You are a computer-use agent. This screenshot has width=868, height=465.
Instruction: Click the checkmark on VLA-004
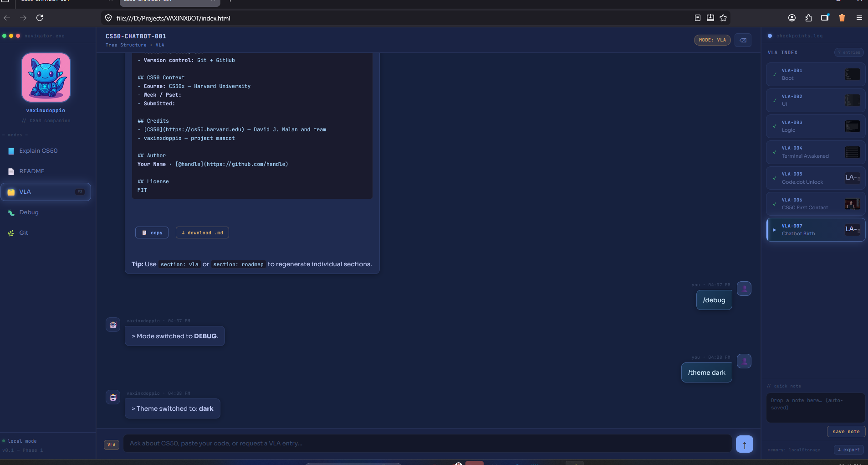coord(775,152)
